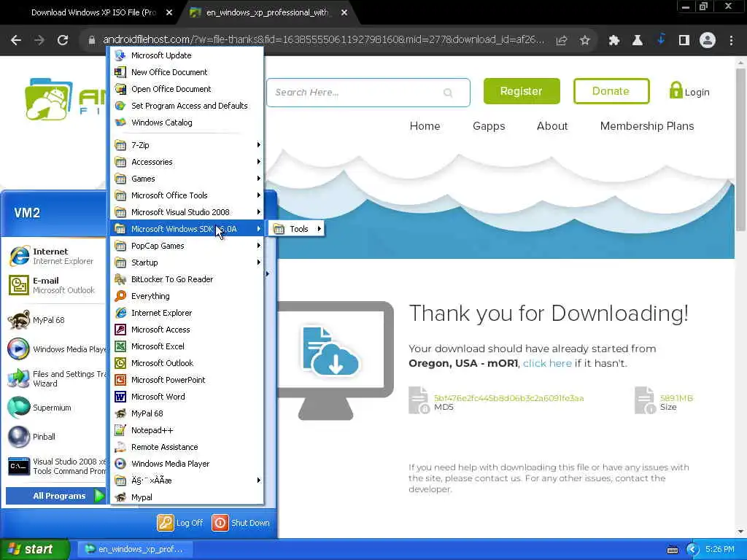Open the About navigation item
The image size is (747, 560).
coord(552,126)
